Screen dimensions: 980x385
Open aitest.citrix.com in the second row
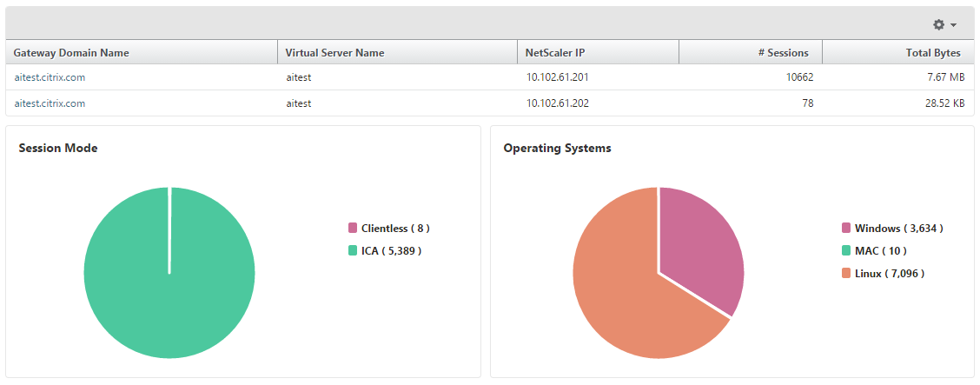click(50, 103)
